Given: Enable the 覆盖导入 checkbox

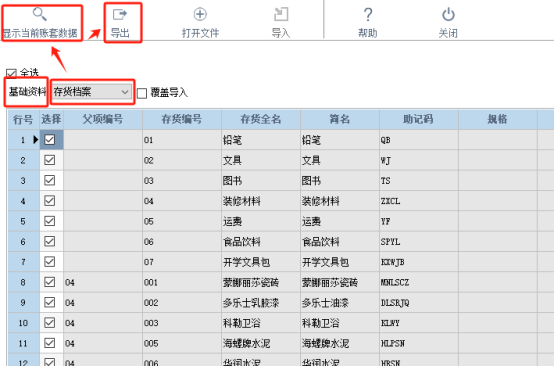Looking at the screenshot, I should pyautogui.click(x=142, y=93).
